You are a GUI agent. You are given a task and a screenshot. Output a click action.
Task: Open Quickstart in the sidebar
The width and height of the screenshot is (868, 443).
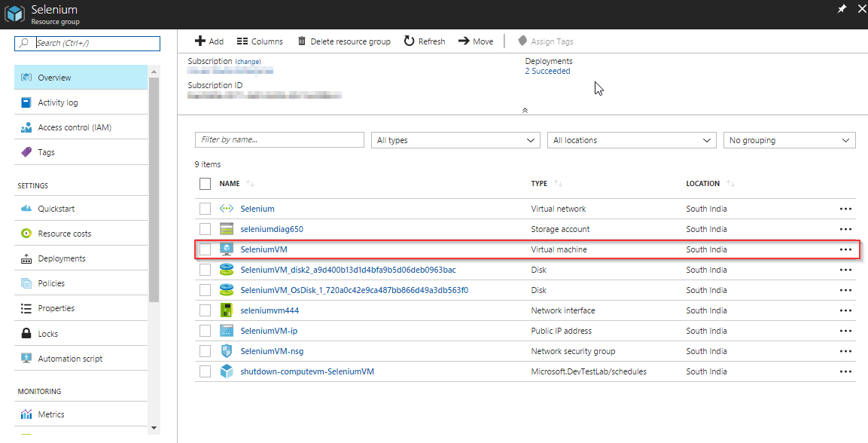81,209
